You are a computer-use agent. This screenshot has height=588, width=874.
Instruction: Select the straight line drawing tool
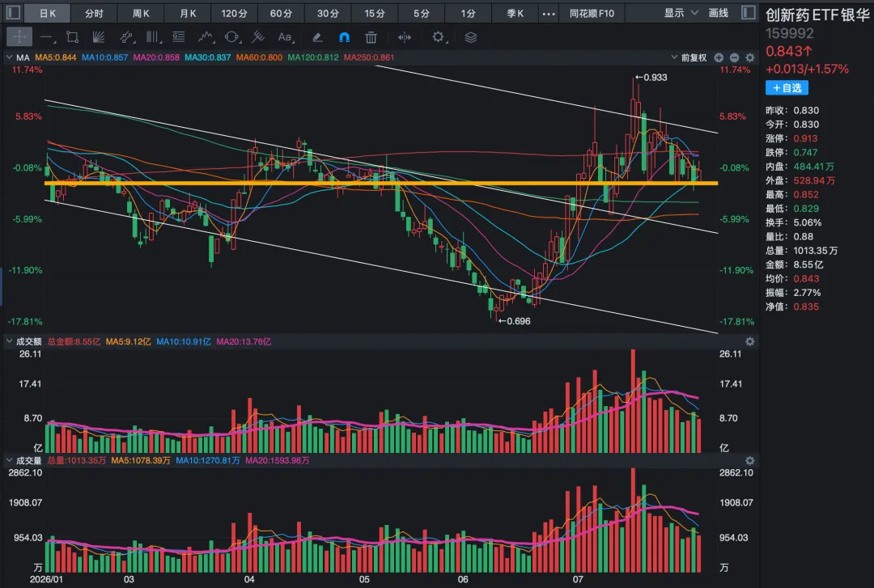(x=47, y=37)
